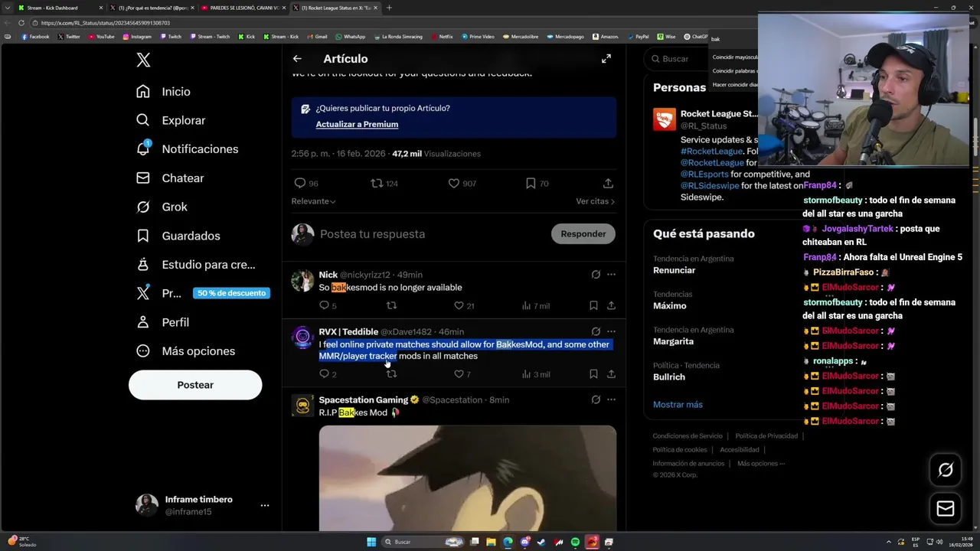Bookmark the article showing 70 saves
The image size is (980, 551).
tap(537, 184)
